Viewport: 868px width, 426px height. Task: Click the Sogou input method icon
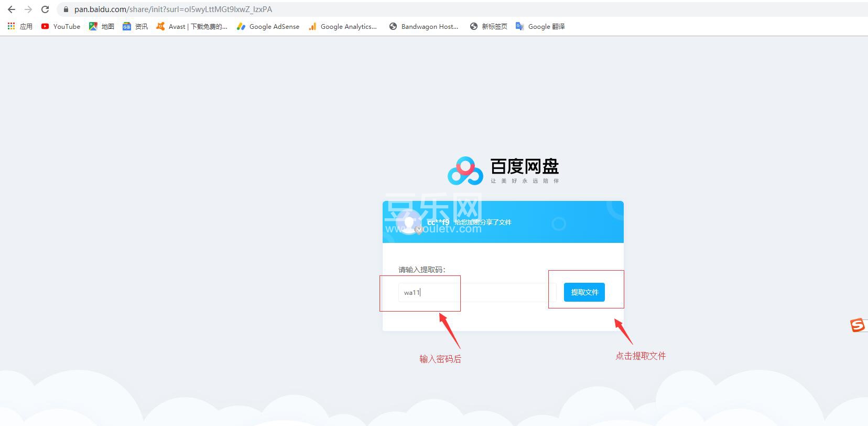click(x=858, y=325)
